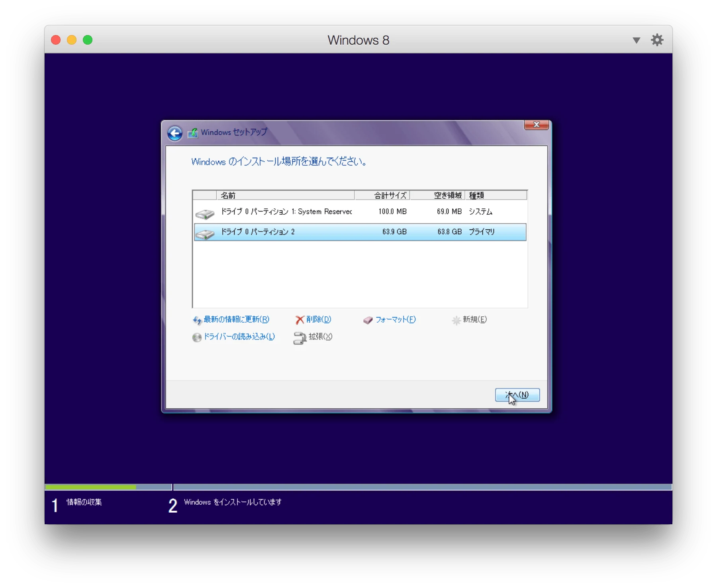Image resolution: width=717 pixels, height=588 pixels.
Task: Click 削除(D) to delete partition
Action: [x=319, y=319]
